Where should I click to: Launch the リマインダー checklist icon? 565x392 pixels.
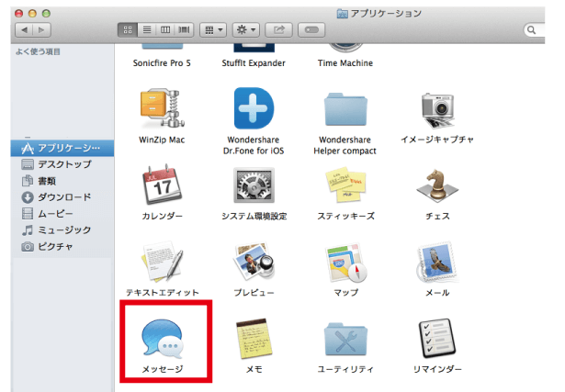437,339
